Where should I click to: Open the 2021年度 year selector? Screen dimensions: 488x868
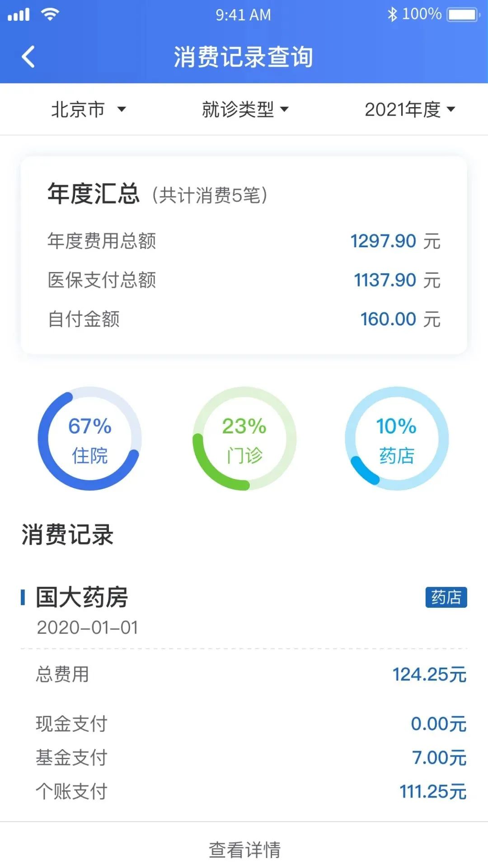[409, 109]
